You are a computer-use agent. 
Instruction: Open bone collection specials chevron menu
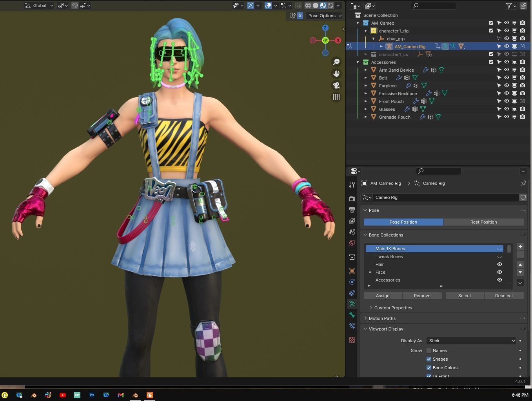click(x=520, y=283)
